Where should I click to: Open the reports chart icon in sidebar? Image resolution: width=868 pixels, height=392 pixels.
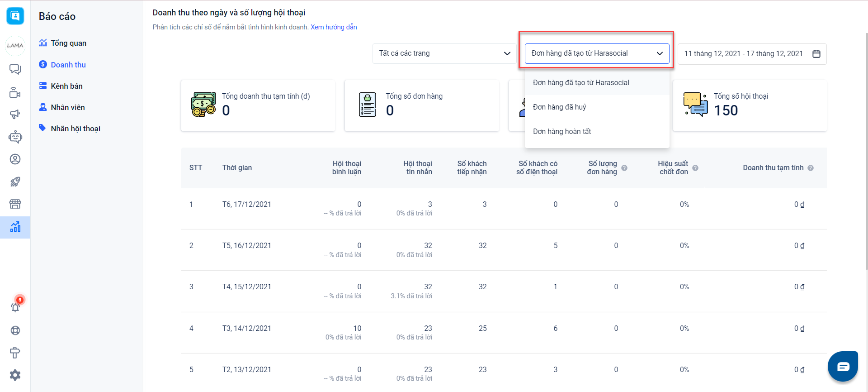pyautogui.click(x=15, y=227)
